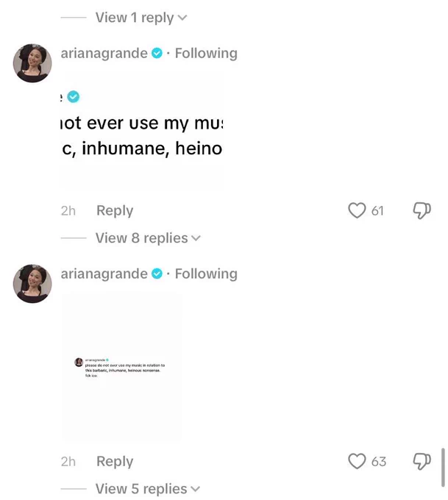The height and width of the screenshot is (500, 448).
Task: Click the verified badge on the second arianagrande name
Action: click(x=157, y=274)
